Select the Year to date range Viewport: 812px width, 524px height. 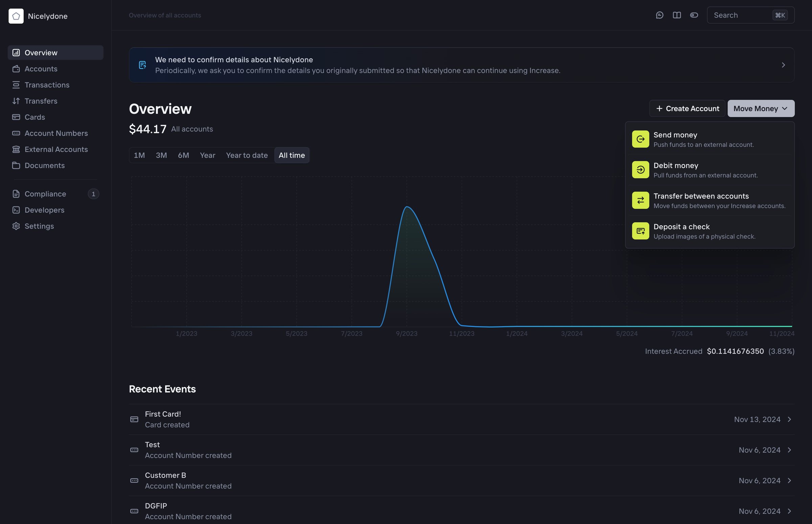click(x=247, y=155)
